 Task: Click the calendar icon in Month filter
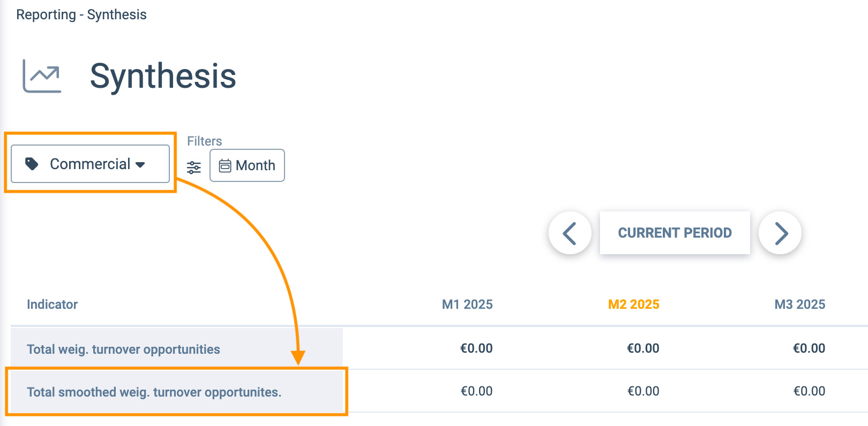tap(225, 166)
